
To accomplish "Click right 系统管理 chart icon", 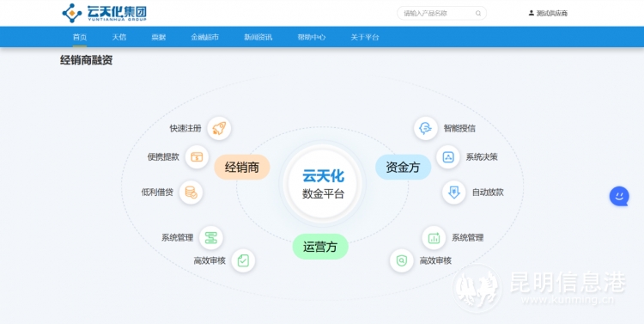I will pyautogui.click(x=434, y=238).
